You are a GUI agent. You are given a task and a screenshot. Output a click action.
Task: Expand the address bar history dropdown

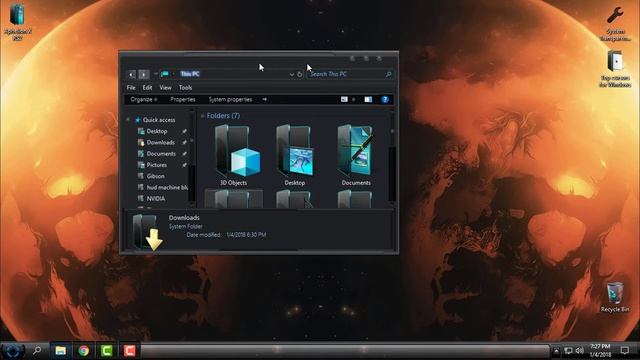tap(292, 74)
